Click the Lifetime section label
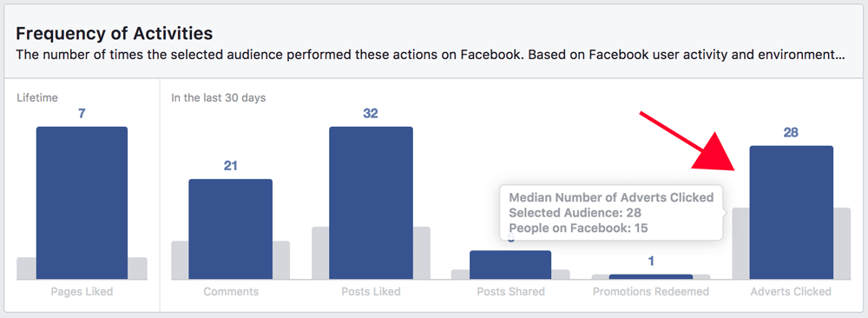Image resolution: width=868 pixels, height=318 pixels. (x=37, y=98)
